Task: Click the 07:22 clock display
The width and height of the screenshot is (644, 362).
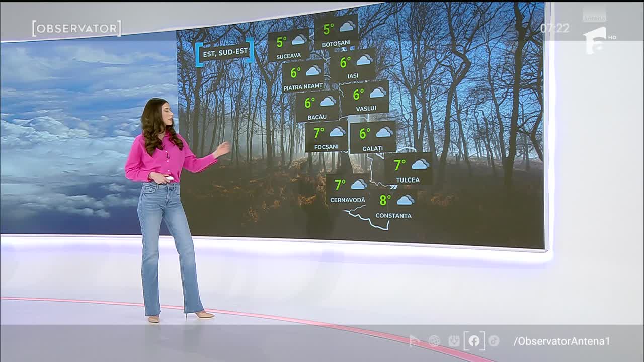Action: pyautogui.click(x=554, y=28)
